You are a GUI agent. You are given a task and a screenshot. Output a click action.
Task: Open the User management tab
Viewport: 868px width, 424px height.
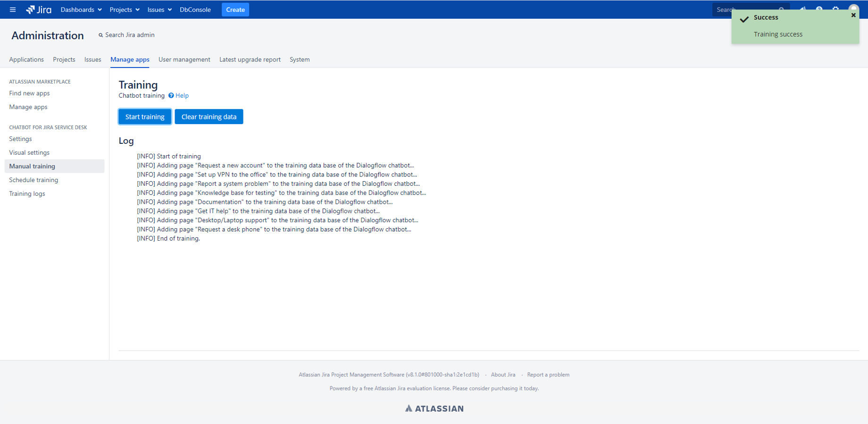point(184,59)
